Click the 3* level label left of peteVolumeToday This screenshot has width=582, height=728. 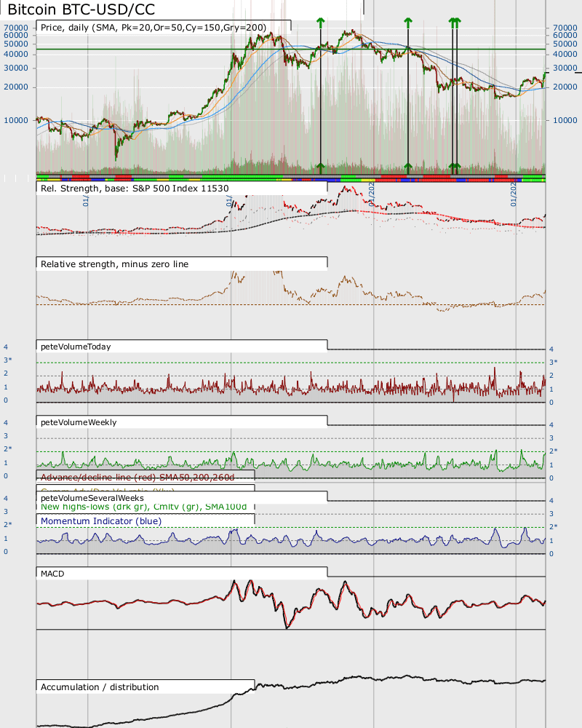coord(8,360)
